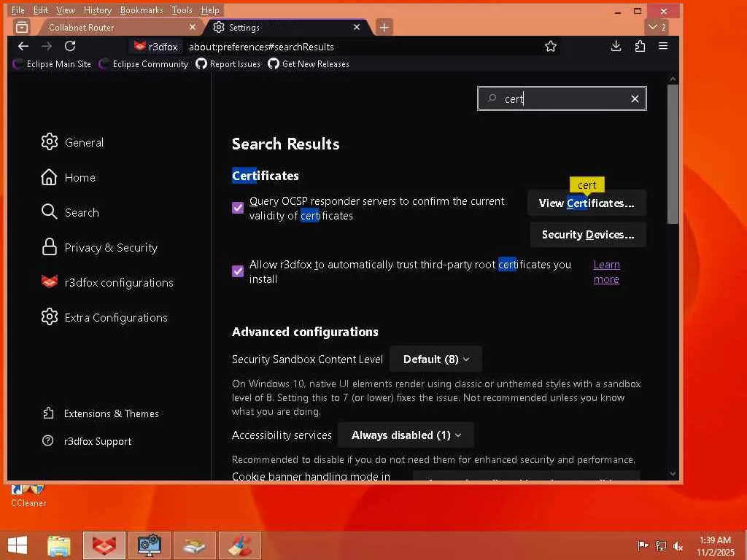
Task: Open Extensions & Themes link
Action: click(101, 413)
